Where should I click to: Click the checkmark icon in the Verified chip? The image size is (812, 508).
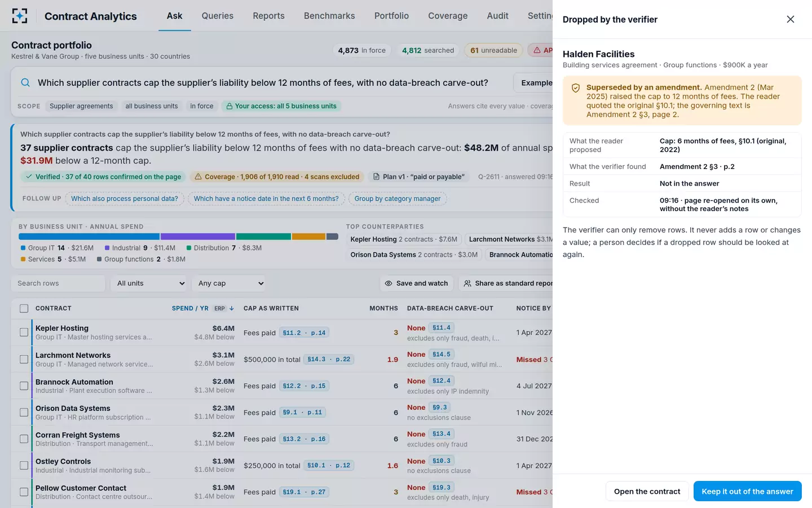(29, 177)
